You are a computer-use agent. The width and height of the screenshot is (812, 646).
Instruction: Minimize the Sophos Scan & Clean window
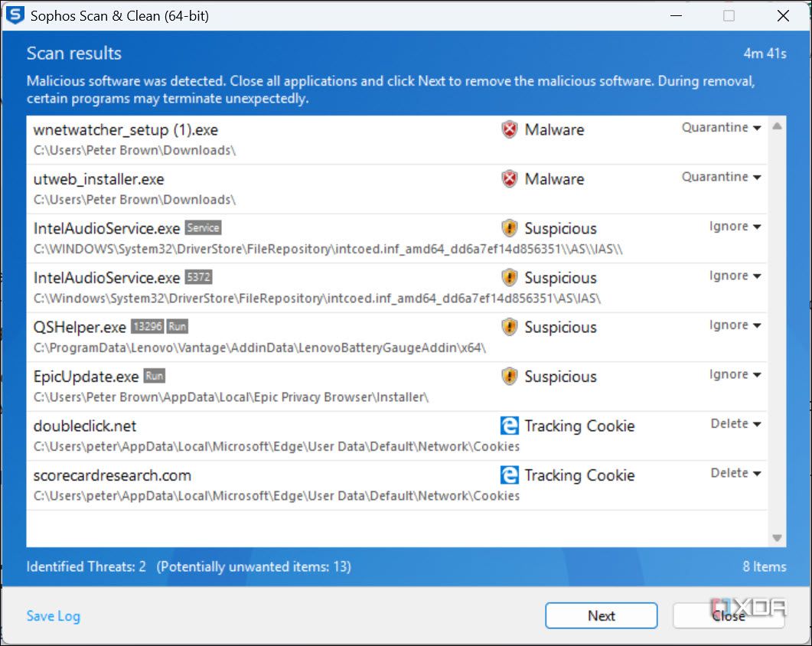pos(676,15)
